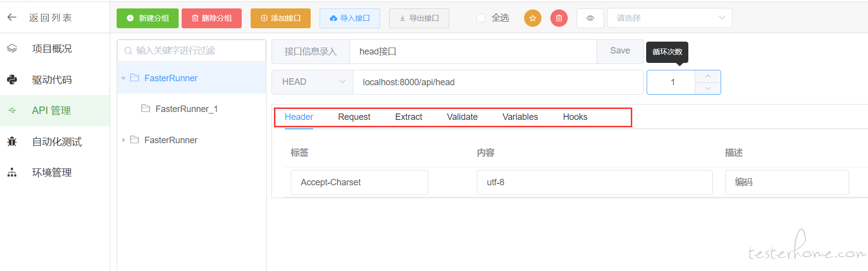Open 项目概况 in the sidebar
This screenshot has height=271, width=868.
pyautogui.click(x=52, y=49)
